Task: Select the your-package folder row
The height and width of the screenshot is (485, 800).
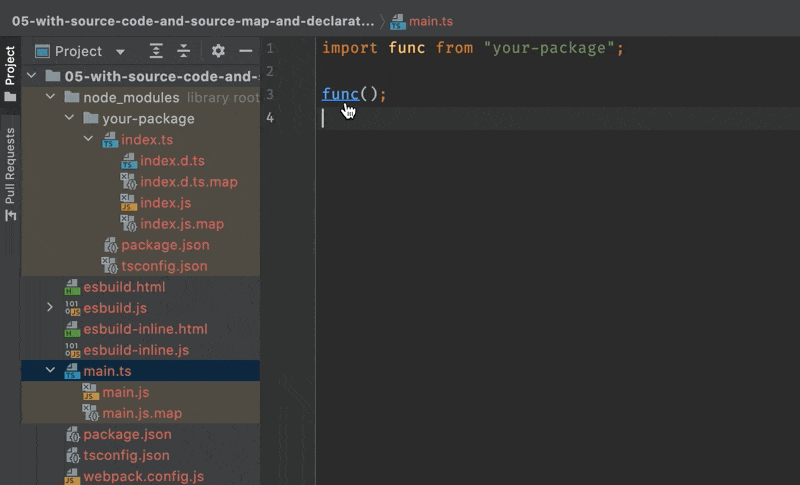Action: pos(140,118)
